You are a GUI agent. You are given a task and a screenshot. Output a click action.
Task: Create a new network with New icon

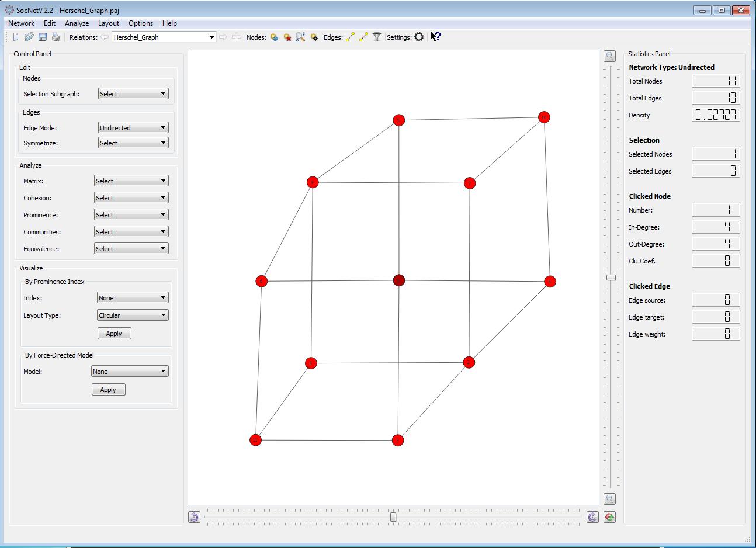[x=16, y=37]
